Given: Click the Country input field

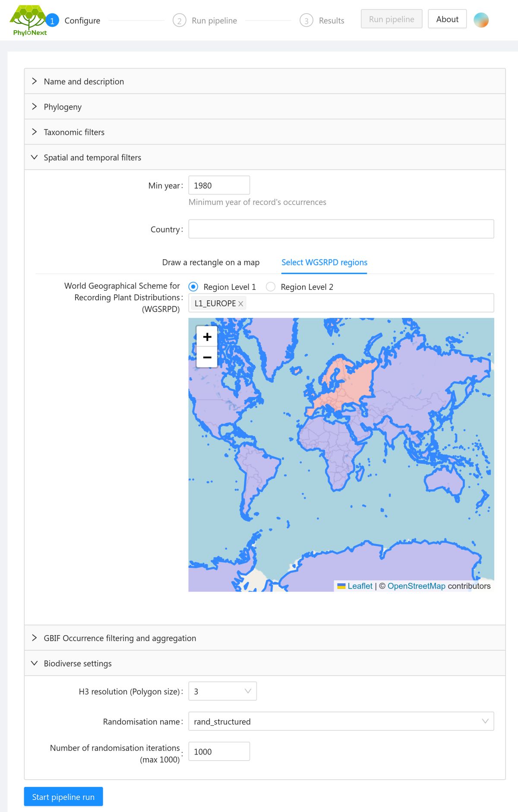Looking at the screenshot, I should [341, 229].
